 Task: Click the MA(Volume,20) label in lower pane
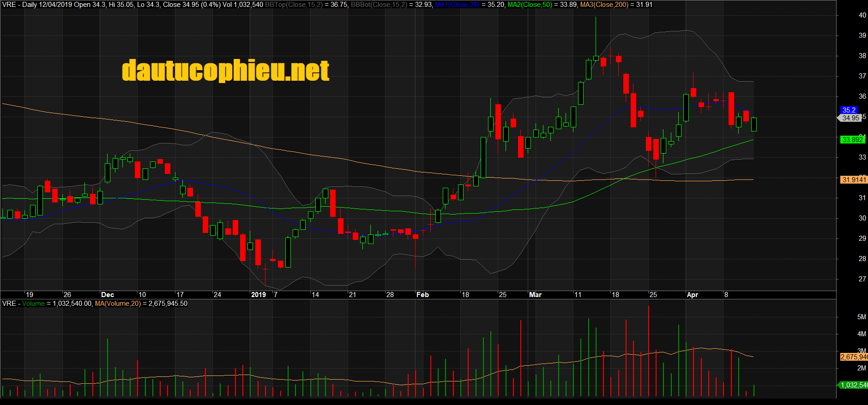tap(118, 304)
